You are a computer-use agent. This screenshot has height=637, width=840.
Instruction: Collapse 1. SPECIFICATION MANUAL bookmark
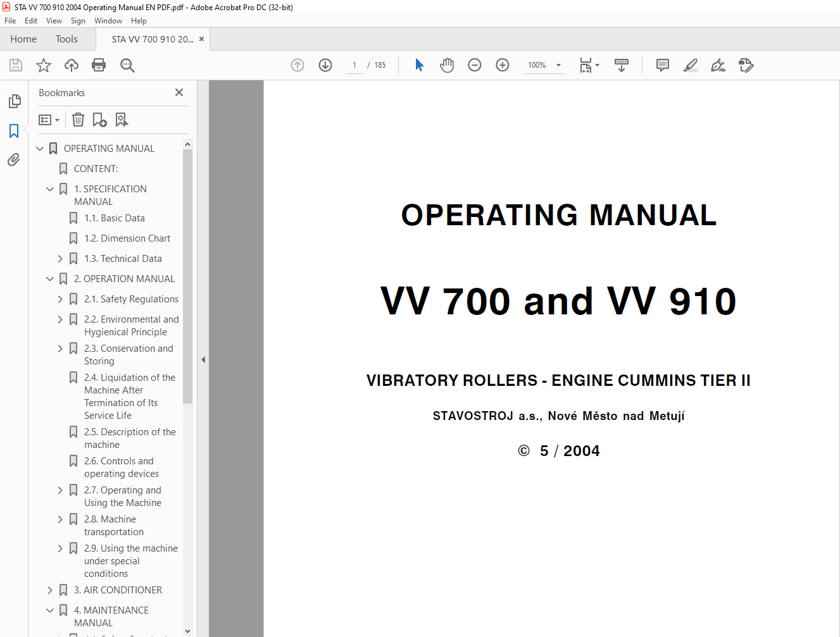point(50,189)
